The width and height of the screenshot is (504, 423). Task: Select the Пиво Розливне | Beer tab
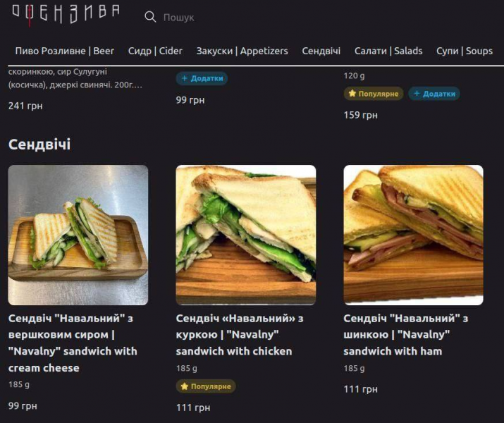(65, 51)
